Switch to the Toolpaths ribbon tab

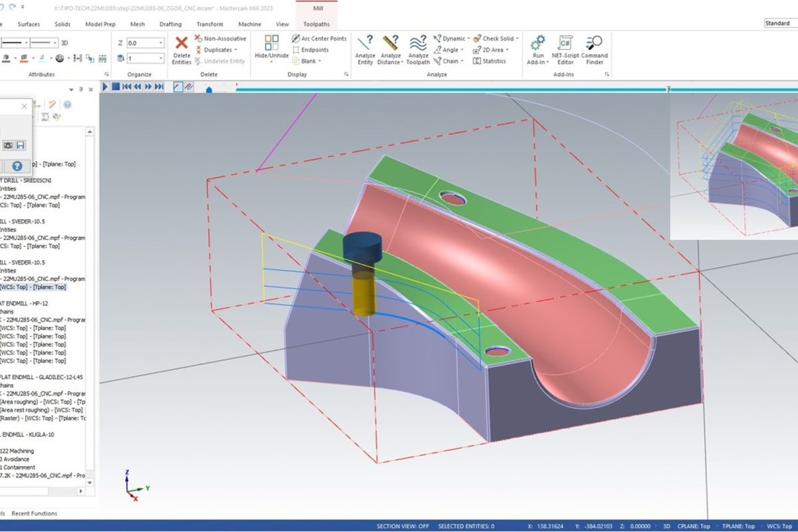point(316,24)
